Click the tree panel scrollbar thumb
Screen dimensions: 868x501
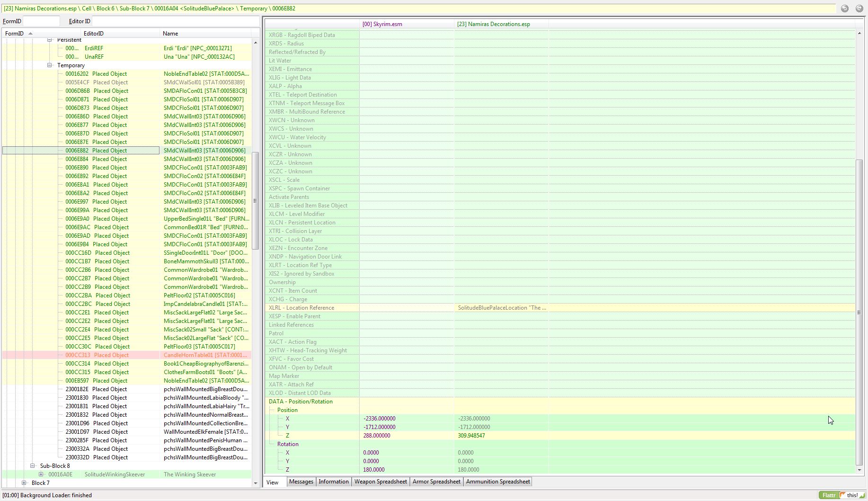coord(256,200)
